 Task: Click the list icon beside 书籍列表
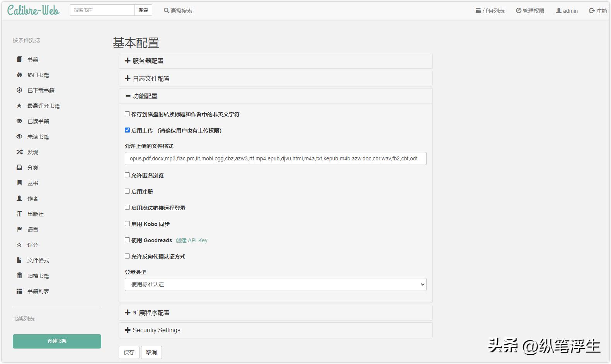[19, 291]
